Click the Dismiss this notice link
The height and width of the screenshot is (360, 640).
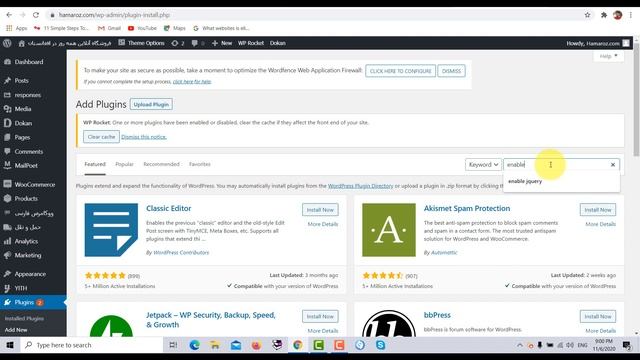(144, 137)
